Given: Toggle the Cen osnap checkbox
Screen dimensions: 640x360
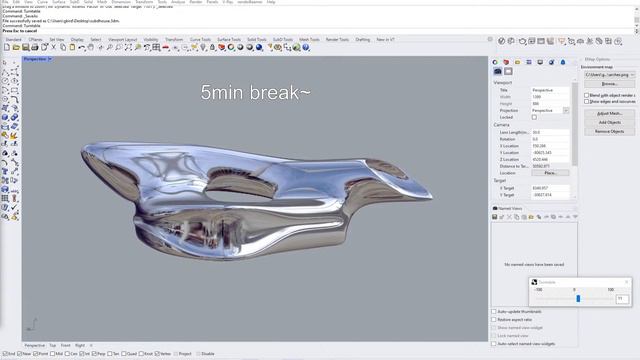Looking at the screenshot, I should pos(67,354).
